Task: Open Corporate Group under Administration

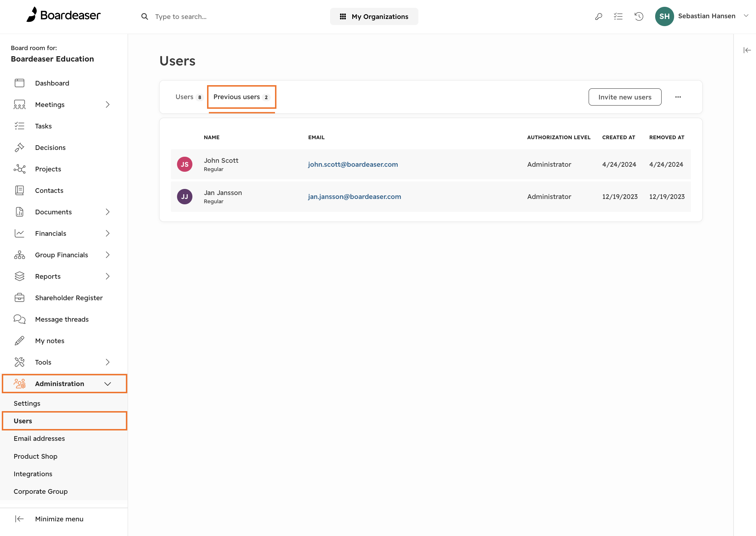Action: pos(40,491)
